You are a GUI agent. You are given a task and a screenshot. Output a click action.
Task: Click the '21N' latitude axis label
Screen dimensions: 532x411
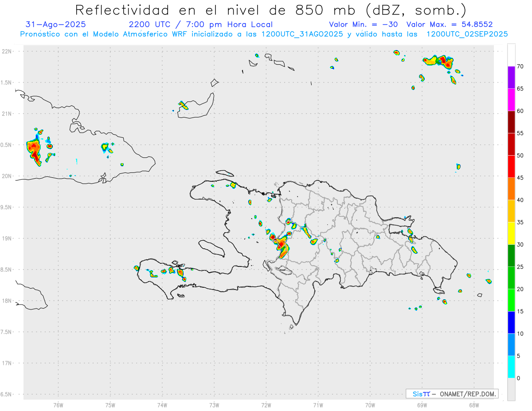[x=7, y=114]
